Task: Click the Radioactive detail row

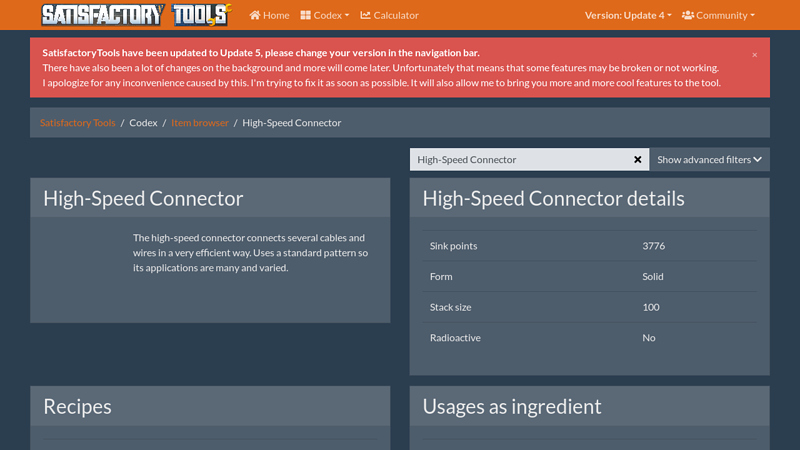Action: click(x=589, y=338)
